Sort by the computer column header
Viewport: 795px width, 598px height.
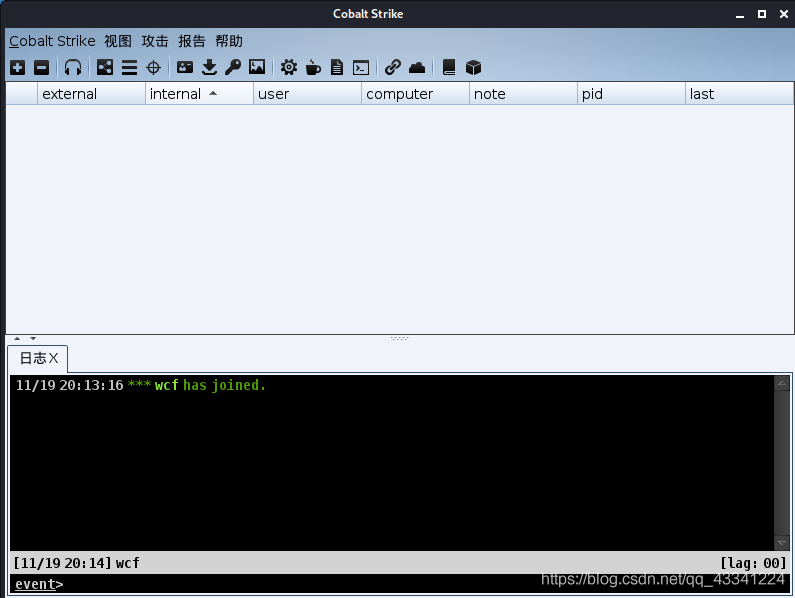click(x=415, y=94)
